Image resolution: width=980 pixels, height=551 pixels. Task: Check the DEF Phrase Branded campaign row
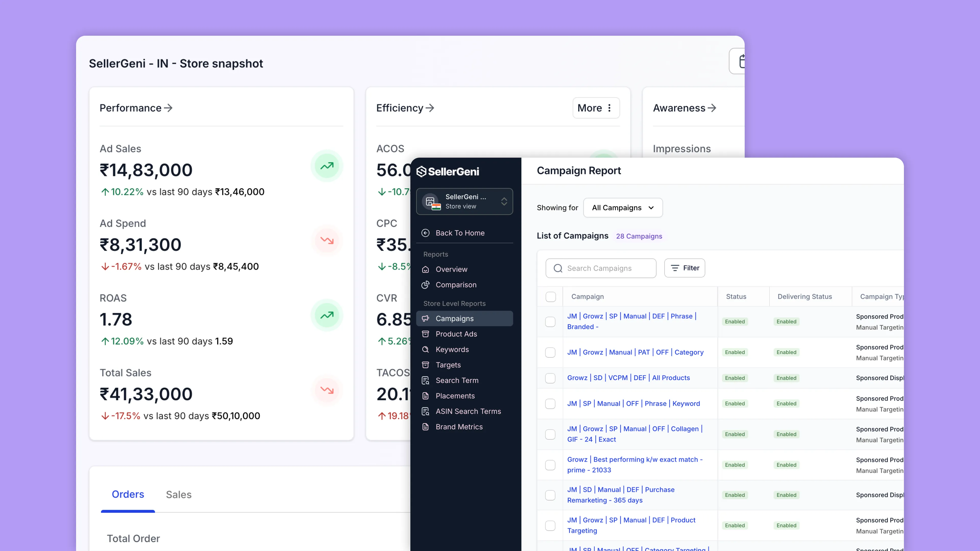click(x=550, y=322)
